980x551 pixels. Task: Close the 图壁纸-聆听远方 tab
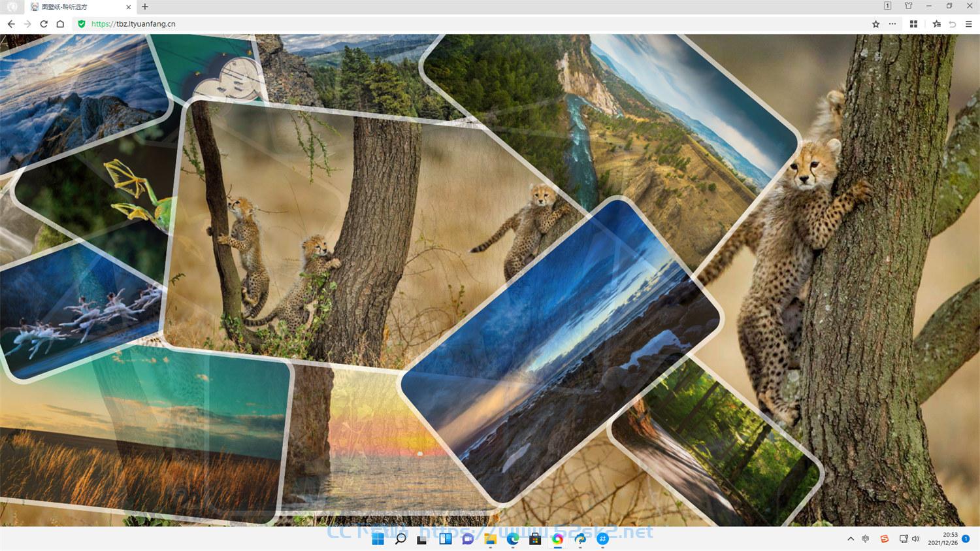coord(128,7)
